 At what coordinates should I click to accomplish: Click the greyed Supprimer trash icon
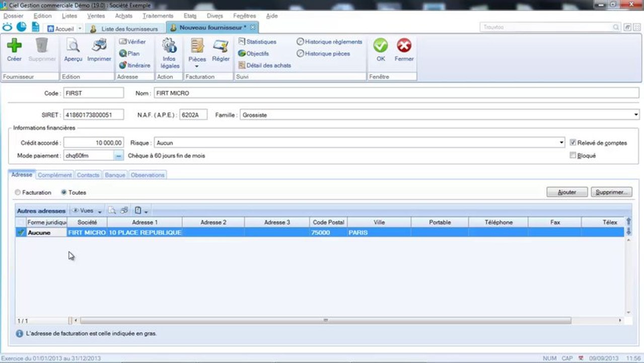click(42, 46)
